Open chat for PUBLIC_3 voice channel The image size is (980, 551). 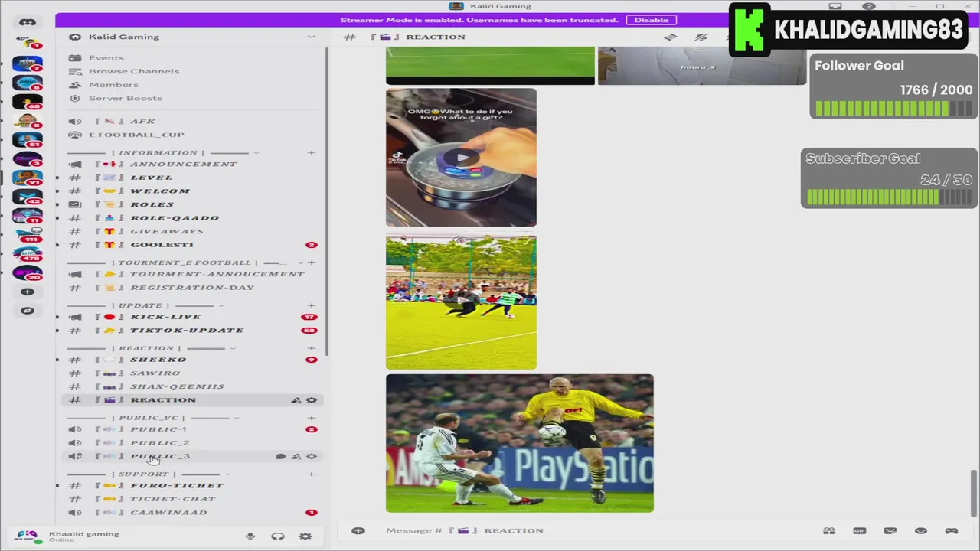click(281, 456)
